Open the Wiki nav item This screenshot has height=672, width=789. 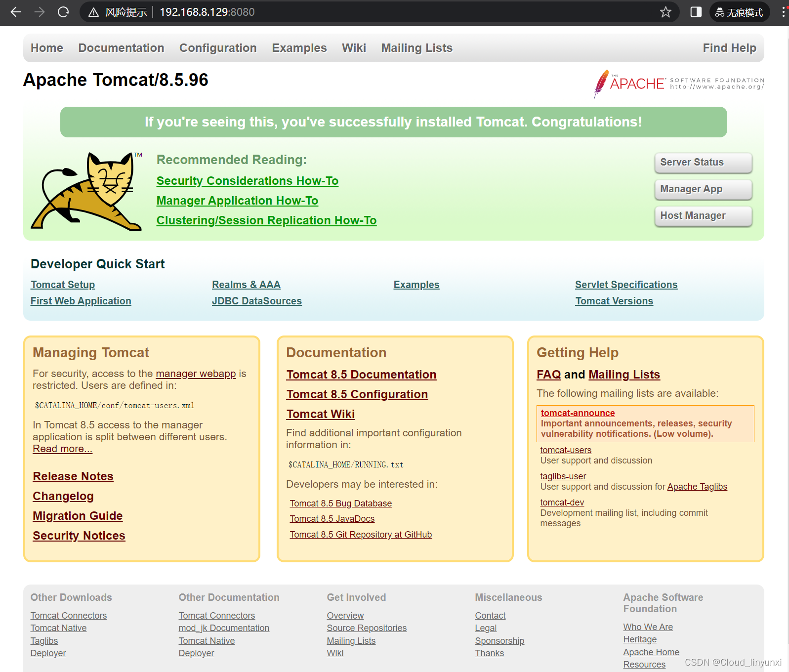(x=354, y=48)
